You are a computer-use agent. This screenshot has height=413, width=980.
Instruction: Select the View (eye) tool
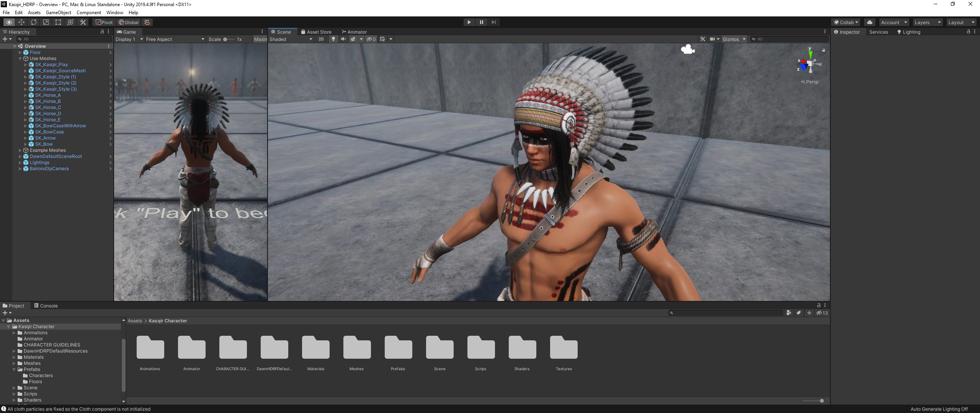9,22
